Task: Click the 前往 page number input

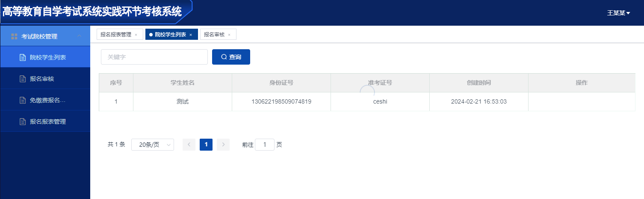Action: (x=265, y=145)
